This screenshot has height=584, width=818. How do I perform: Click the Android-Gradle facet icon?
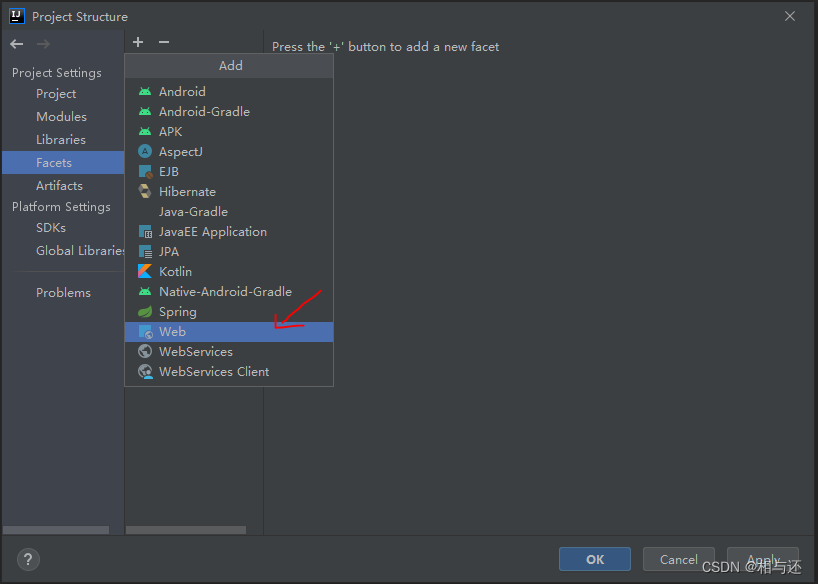point(145,112)
